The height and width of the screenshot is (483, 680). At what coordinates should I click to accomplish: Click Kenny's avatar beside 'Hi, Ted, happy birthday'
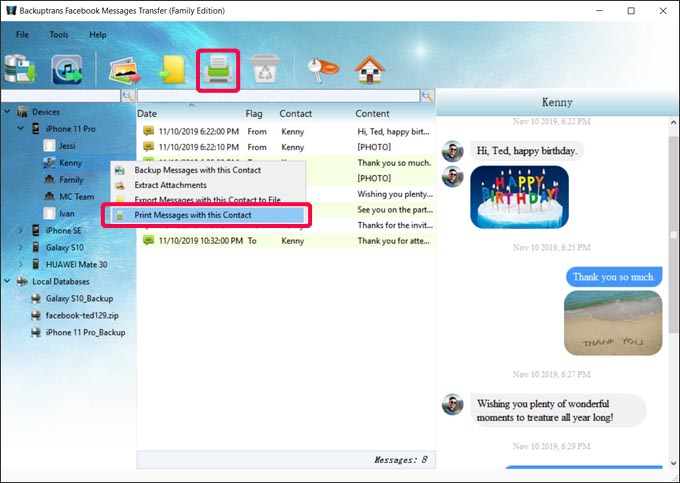pos(452,151)
